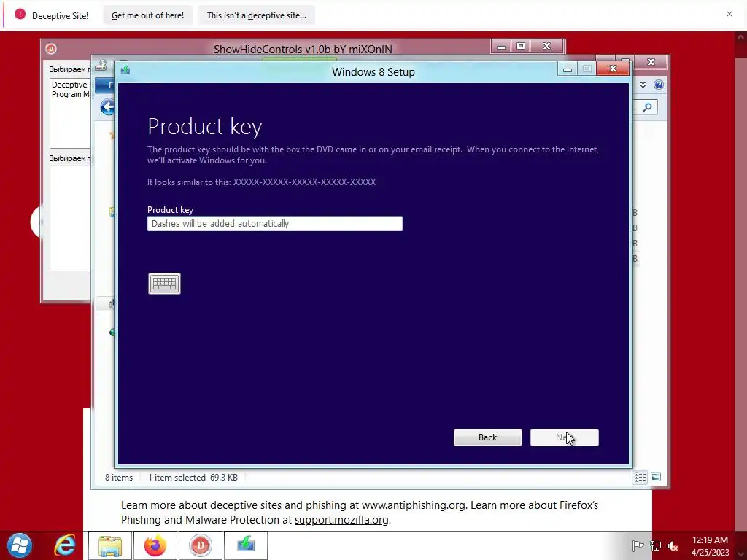Click Get me out of here! button
This screenshot has width=747, height=560.
tap(147, 15)
